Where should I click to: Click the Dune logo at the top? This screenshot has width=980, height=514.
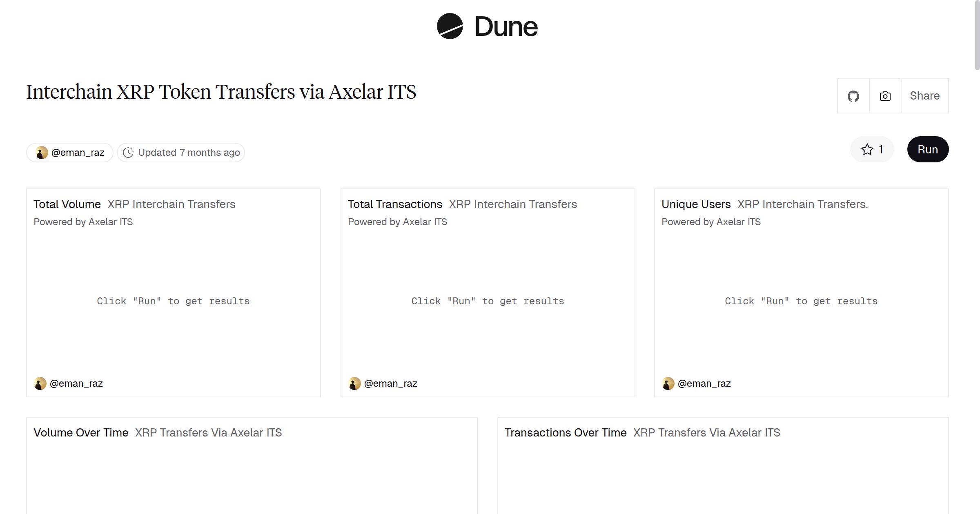coord(487,27)
